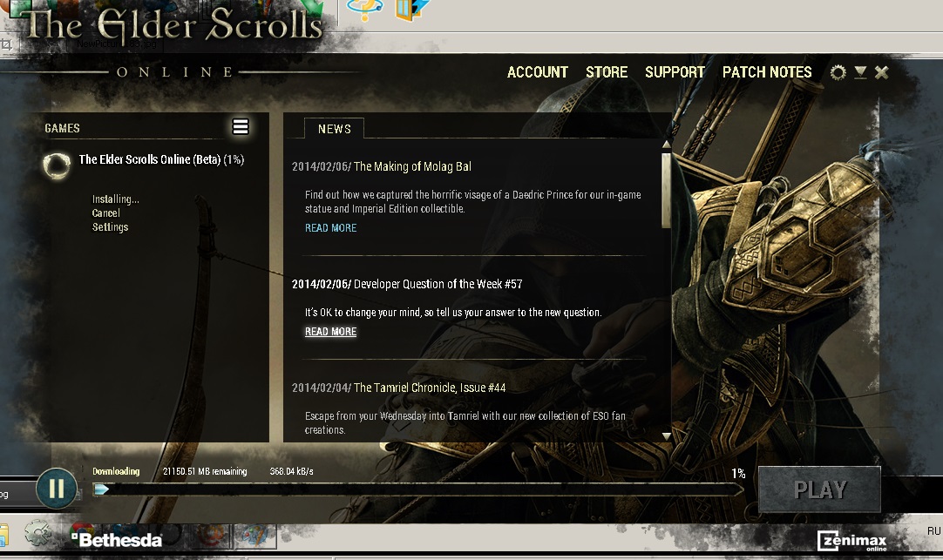Screen dimensions: 943x560
Task: Open the launcher settings gear icon
Action: (x=838, y=72)
